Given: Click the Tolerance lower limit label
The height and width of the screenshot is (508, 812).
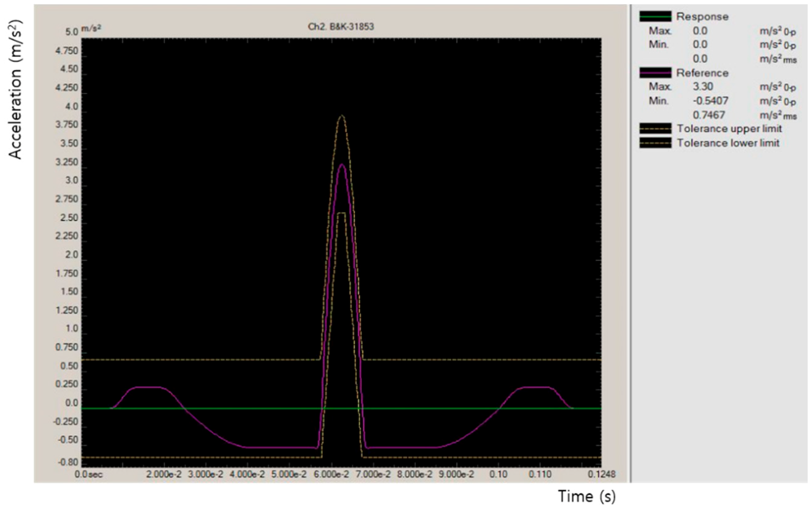Looking at the screenshot, I should coord(728,143).
